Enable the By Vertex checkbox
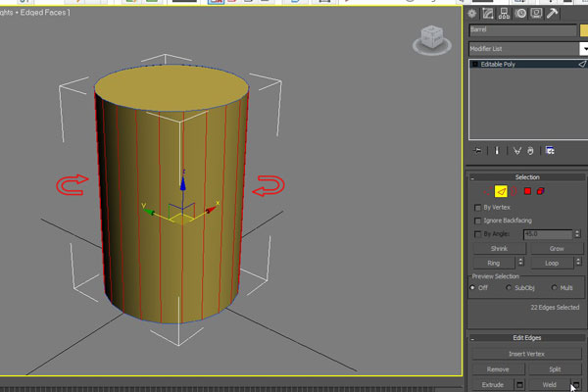The image size is (588, 392). [478, 208]
